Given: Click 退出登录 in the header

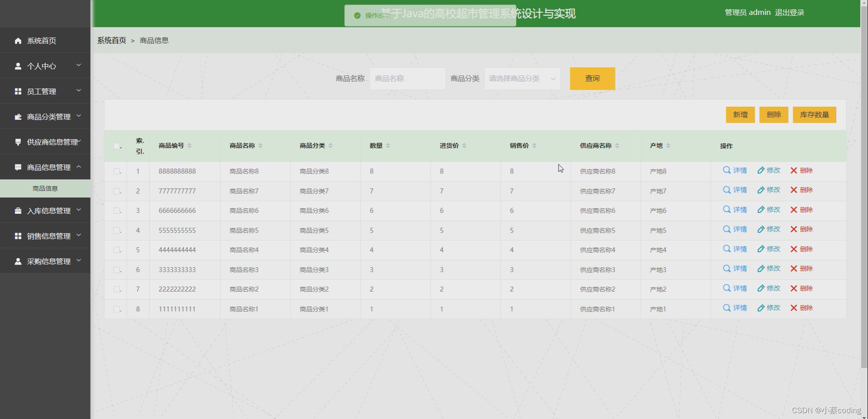Looking at the screenshot, I should tap(789, 13).
